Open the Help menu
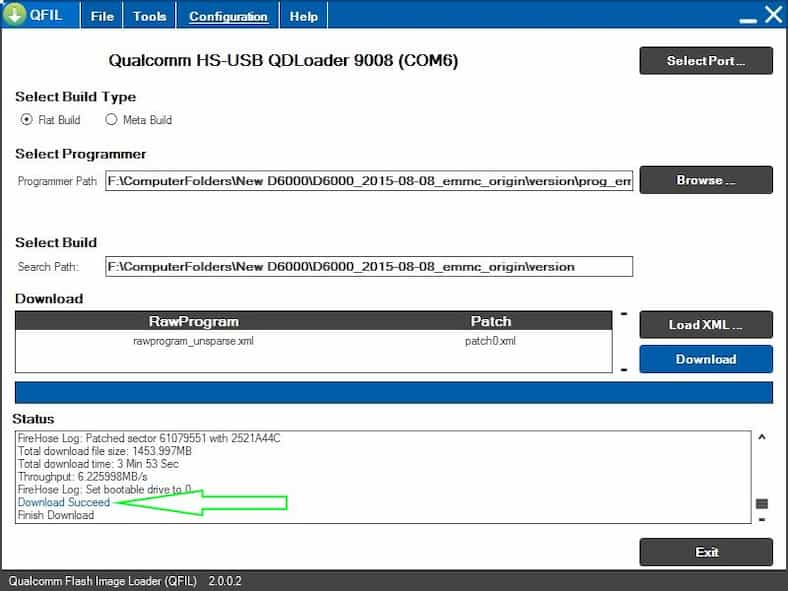 coord(303,16)
